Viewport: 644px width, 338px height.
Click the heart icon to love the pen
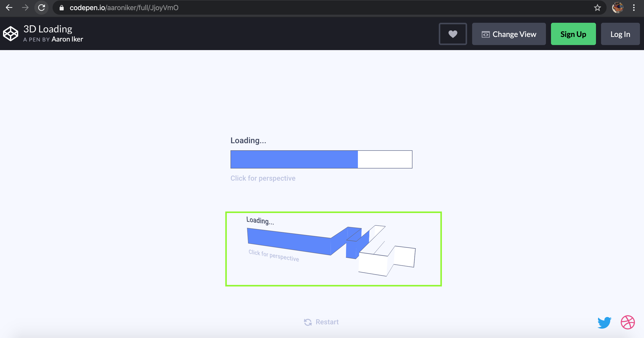coord(452,34)
